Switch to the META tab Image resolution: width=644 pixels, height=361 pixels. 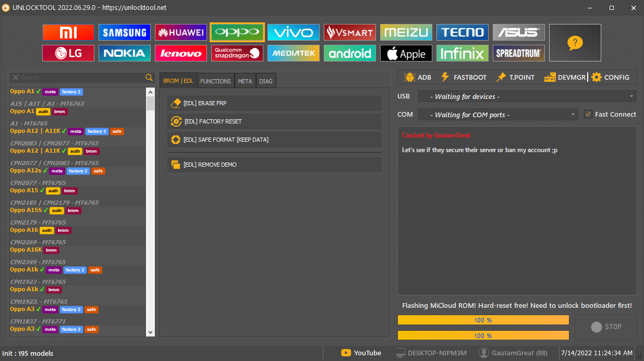(245, 81)
